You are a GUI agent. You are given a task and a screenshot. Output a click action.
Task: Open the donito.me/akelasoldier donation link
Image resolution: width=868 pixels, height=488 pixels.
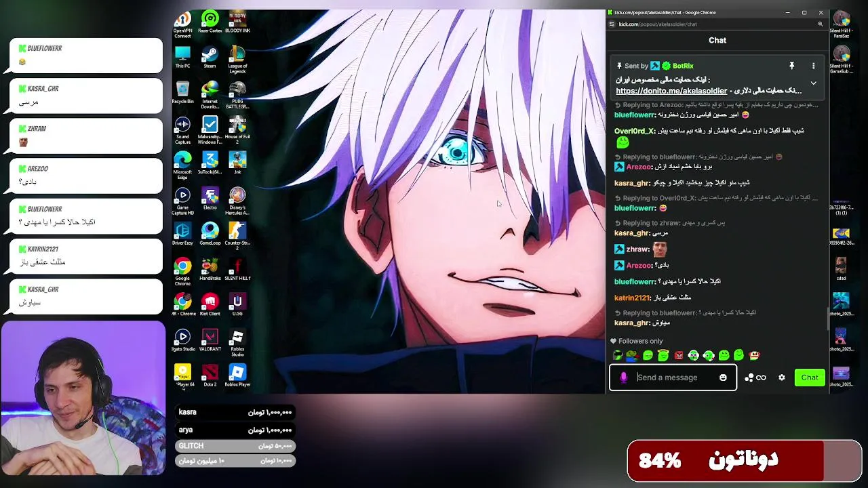(x=671, y=91)
